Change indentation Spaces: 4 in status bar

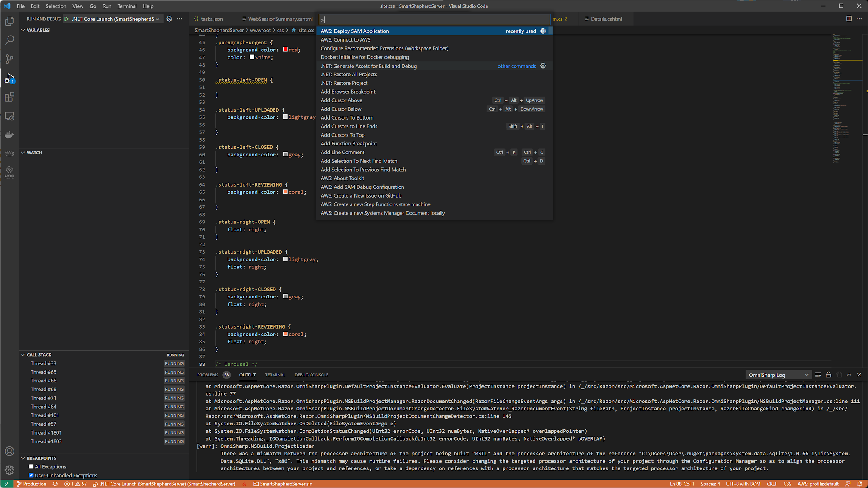click(710, 484)
